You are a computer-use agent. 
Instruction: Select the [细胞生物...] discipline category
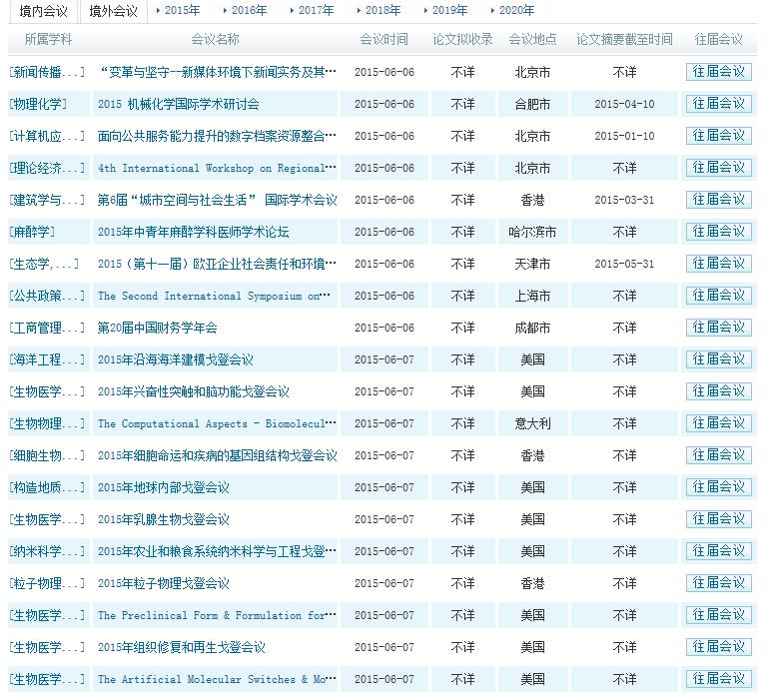tap(47, 455)
